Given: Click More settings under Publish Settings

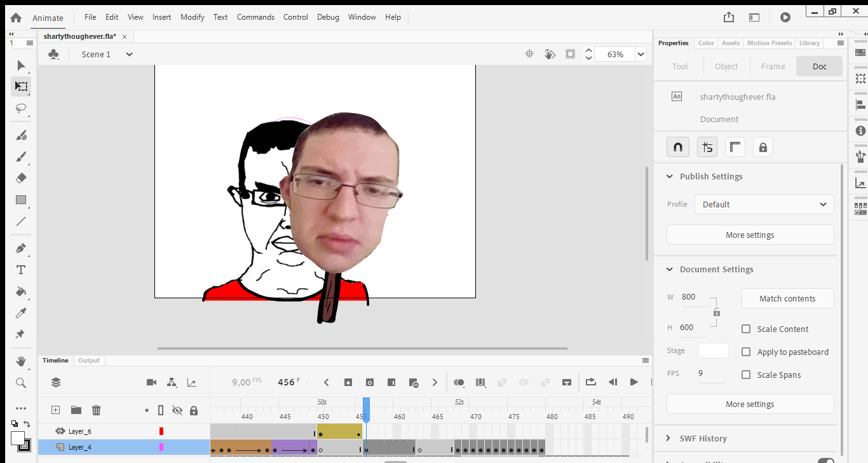Looking at the screenshot, I should 750,235.
